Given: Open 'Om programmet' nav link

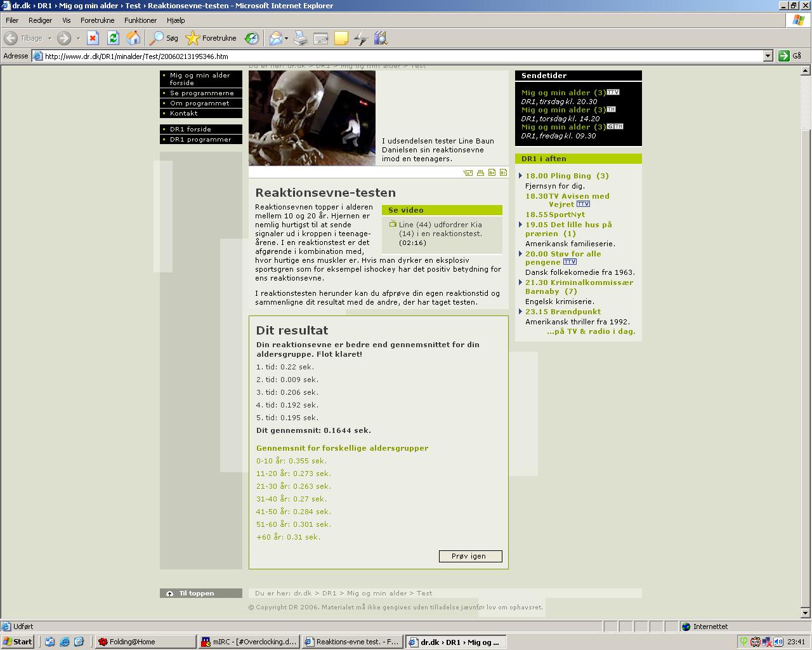Looking at the screenshot, I should click(201, 103).
